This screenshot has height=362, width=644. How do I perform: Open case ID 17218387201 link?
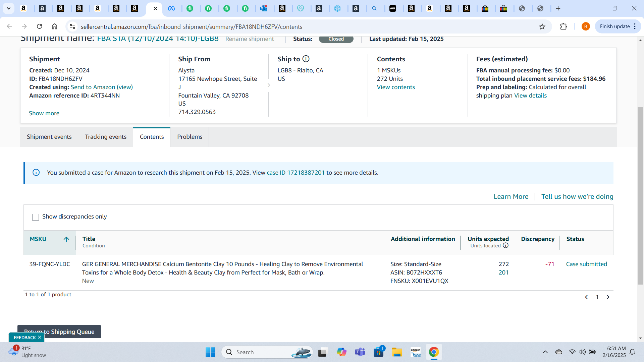point(296,173)
